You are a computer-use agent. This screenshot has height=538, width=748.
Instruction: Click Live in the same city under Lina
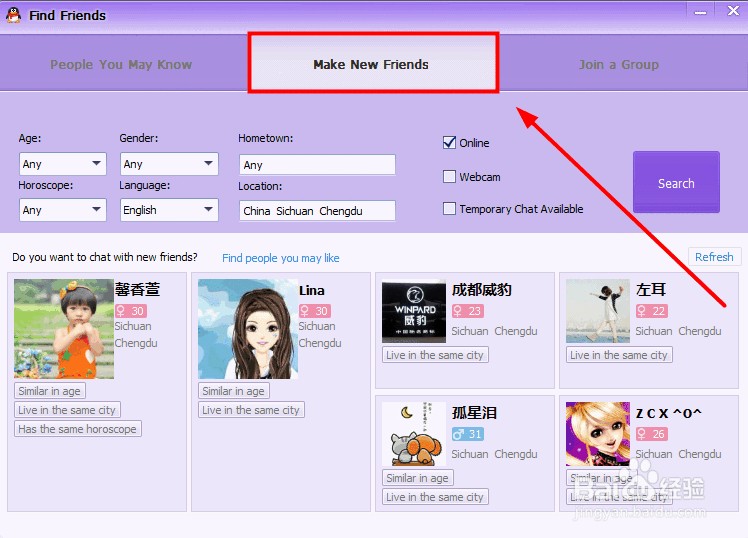tap(251, 410)
